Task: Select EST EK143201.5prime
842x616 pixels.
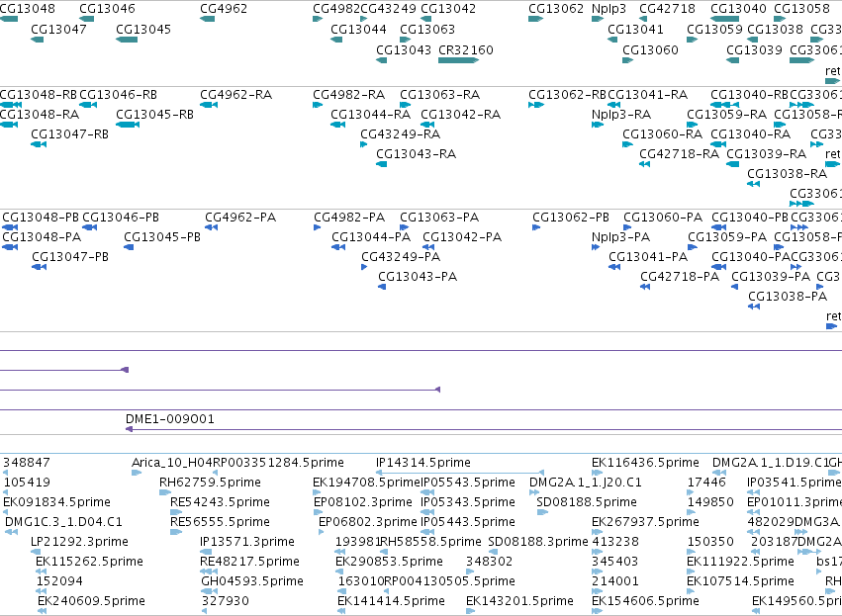Action: coord(519,601)
